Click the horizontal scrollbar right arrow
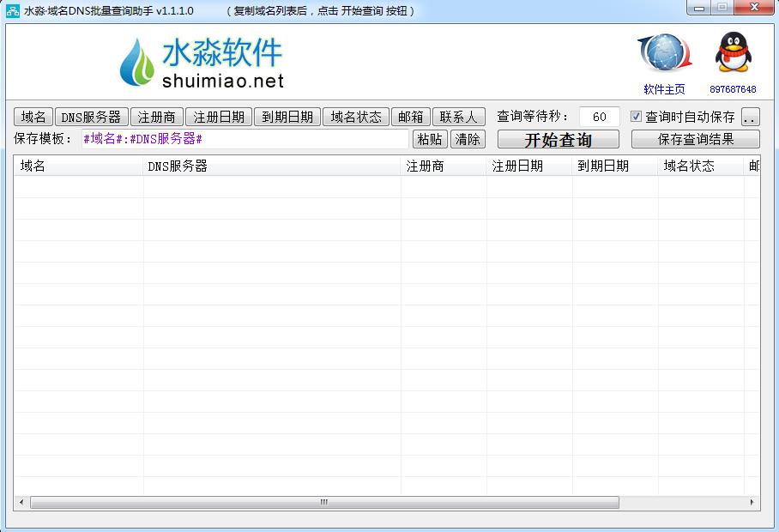Viewport: 779px width, 532px height. [752, 502]
